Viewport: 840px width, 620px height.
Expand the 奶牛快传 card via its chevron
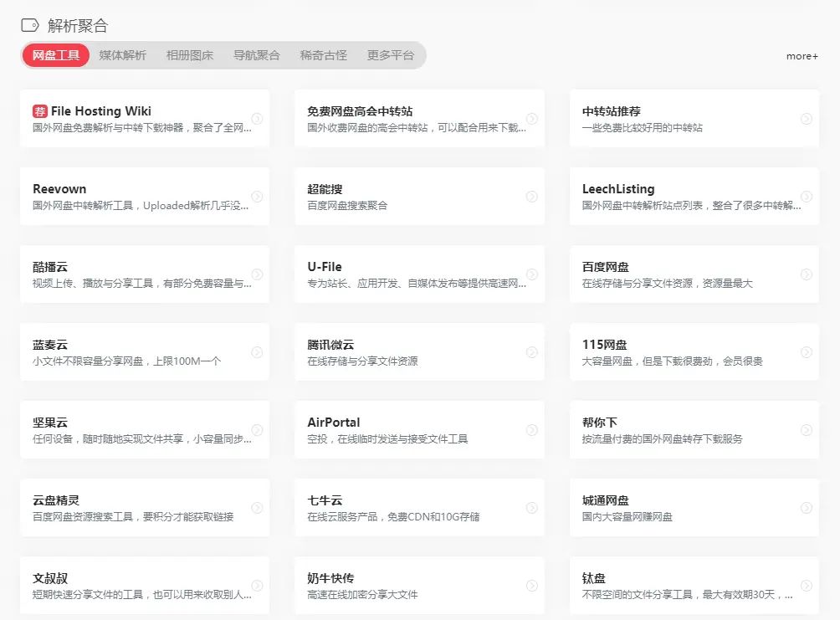pos(531,585)
